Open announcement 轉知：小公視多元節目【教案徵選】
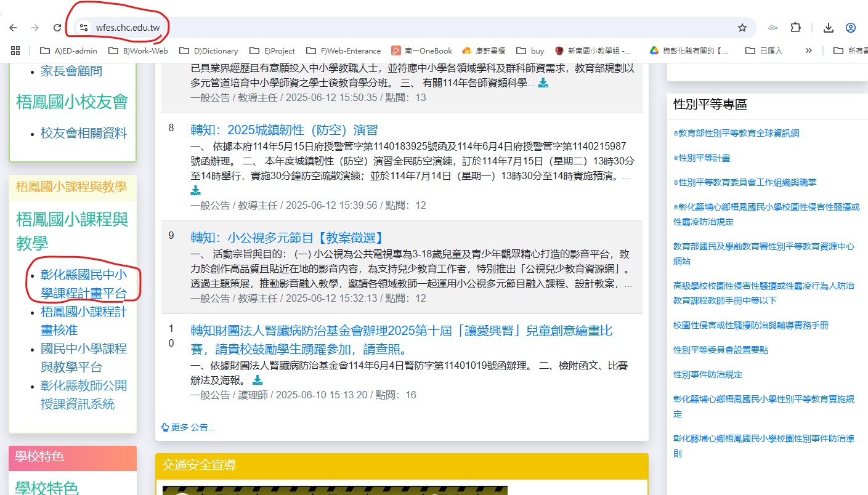Image resolution: width=868 pixels, height=495 pixels. coord(288,238)
